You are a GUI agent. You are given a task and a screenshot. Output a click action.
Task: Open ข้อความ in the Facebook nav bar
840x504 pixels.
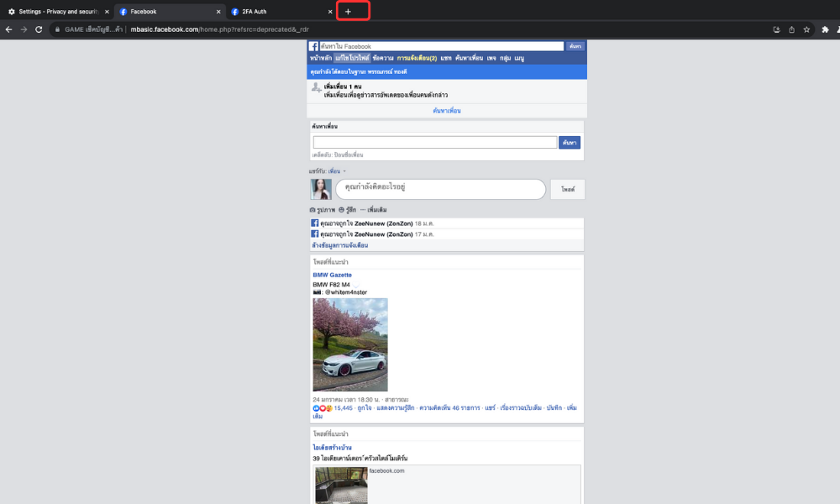383,58
